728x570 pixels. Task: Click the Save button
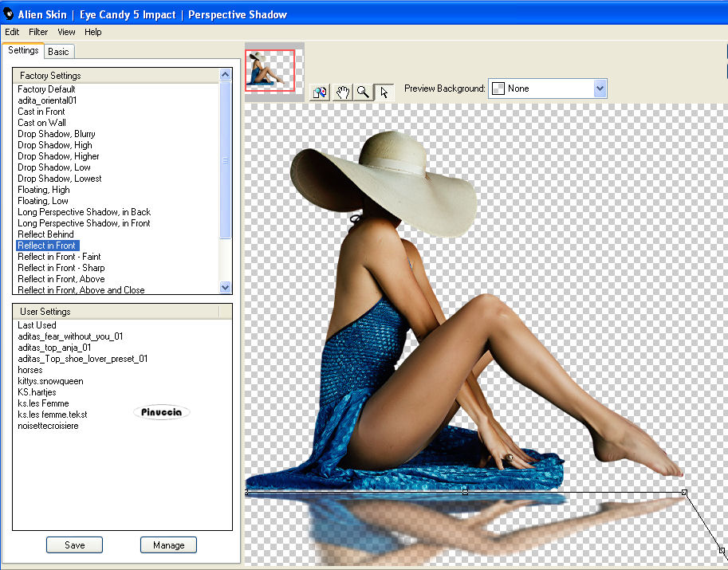tap(74, 545)
